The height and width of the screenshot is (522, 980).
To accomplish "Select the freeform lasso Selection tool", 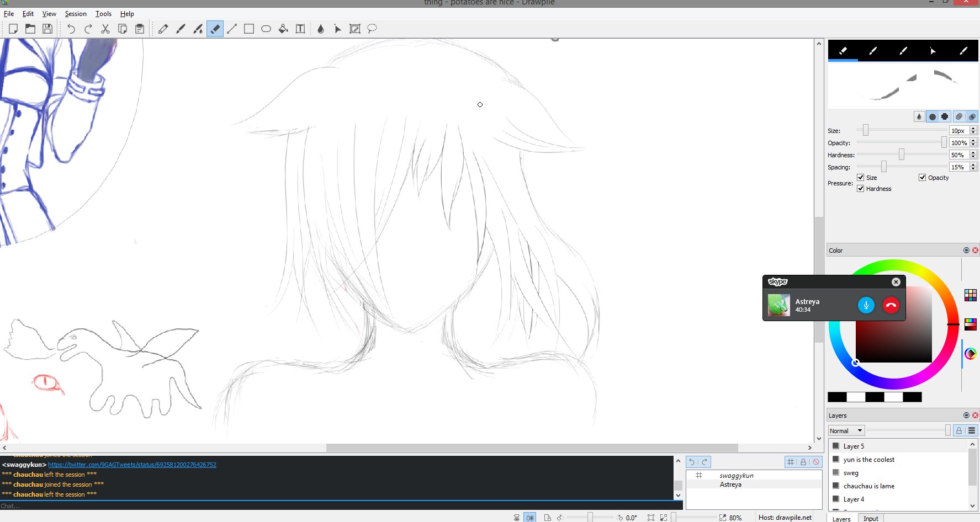I will (x=372, y=29).
